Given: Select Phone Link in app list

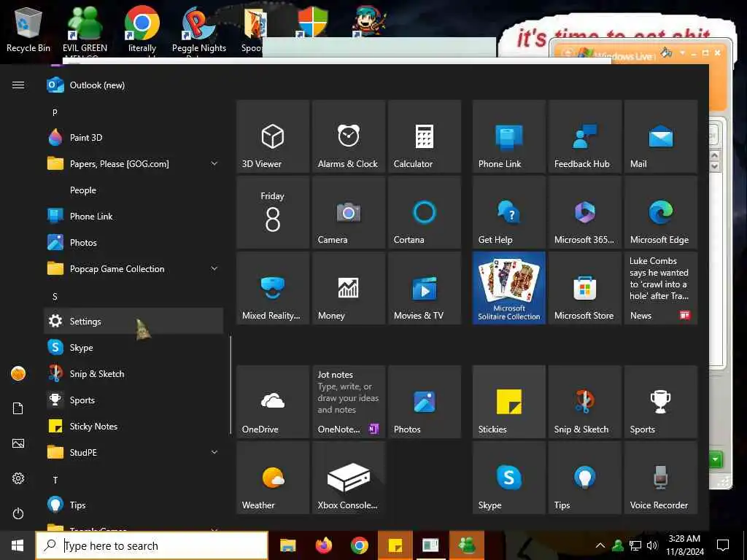Looking at the screenshot, I should pos(133,216).
